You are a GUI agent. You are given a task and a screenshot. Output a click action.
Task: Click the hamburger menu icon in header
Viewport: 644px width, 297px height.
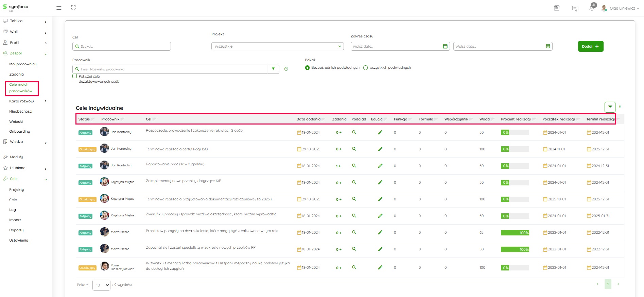[59, 8]
